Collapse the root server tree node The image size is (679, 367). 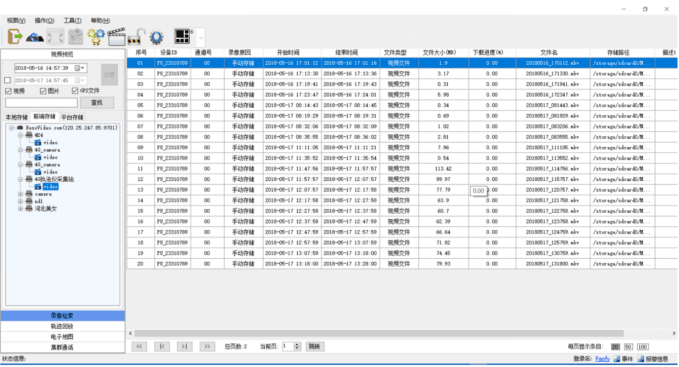(12, 128)
